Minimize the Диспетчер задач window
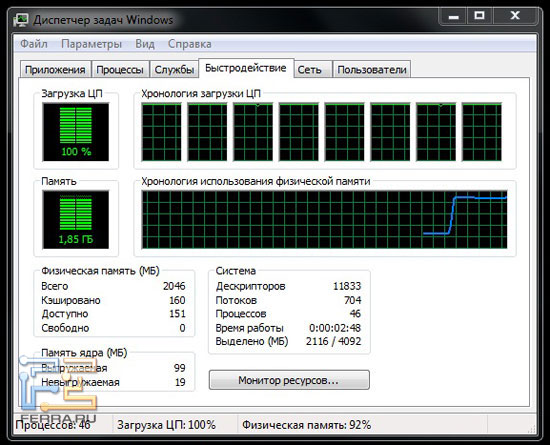Image resolution: width=550 pixels, height=445 pixels. (x=454, y=16)
